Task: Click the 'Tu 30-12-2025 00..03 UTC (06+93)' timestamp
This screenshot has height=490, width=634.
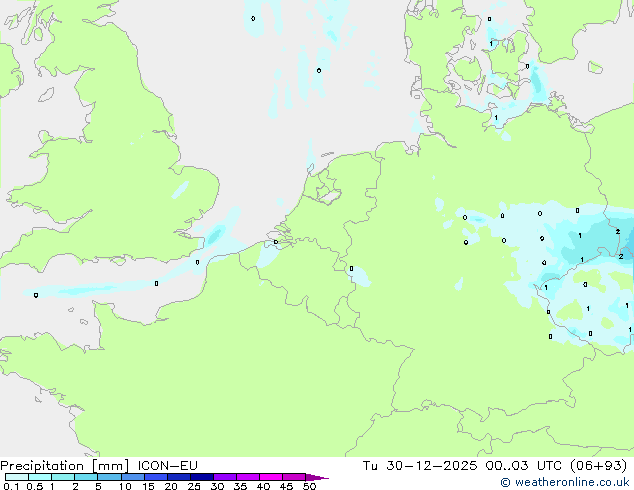Action: click(495, 466)
